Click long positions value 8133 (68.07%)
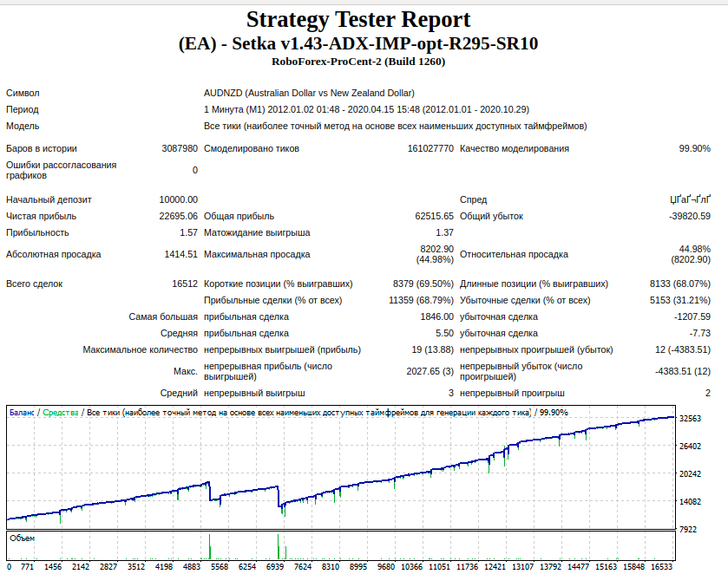 point(680,284)
